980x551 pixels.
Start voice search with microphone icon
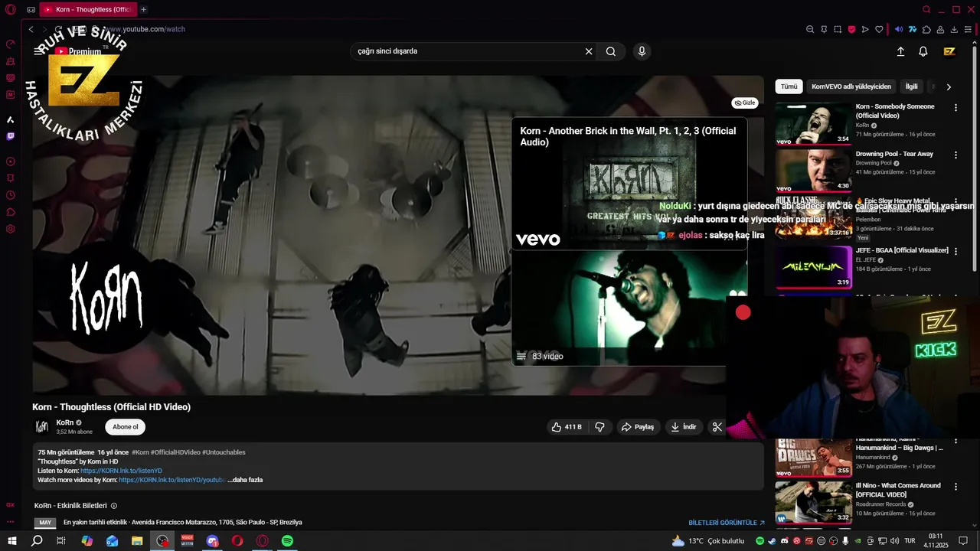[x=642, y=51]
